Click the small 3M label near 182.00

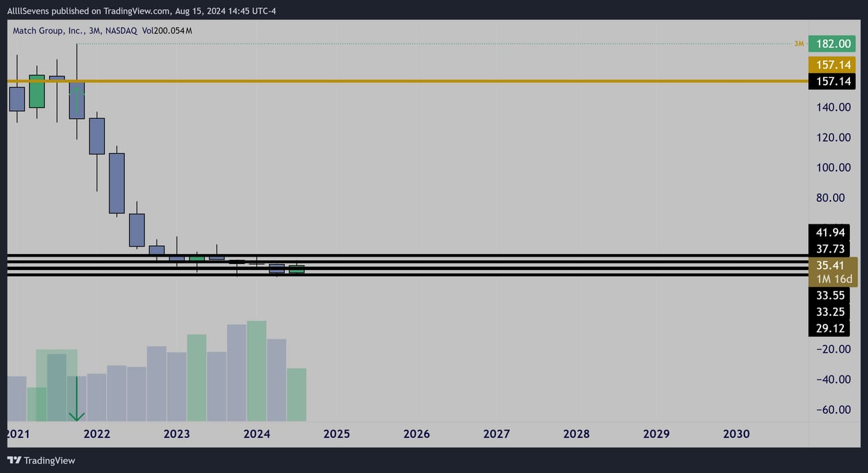[x=799, y=44]
